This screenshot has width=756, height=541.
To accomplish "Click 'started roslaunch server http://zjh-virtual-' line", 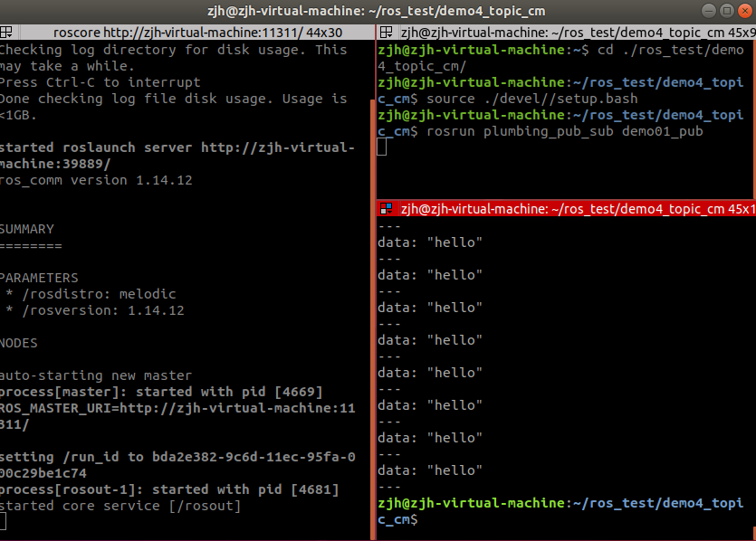I will [x=177, y=147].
